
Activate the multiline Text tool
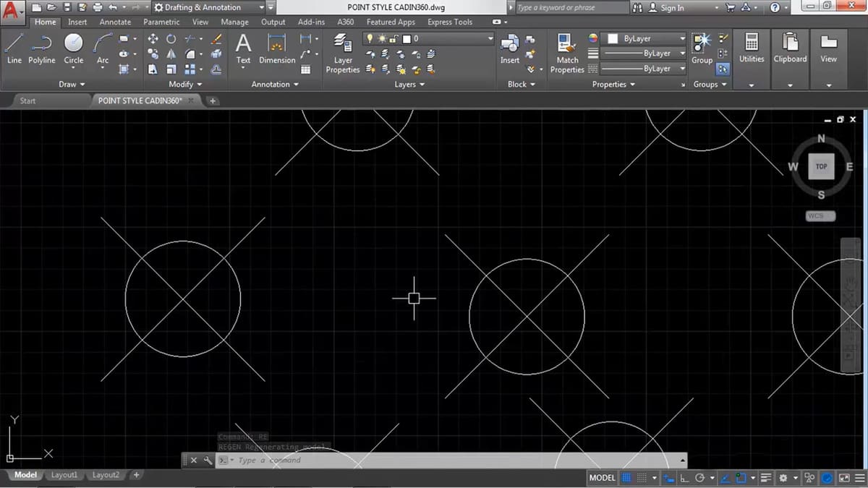tap(243, 48)
